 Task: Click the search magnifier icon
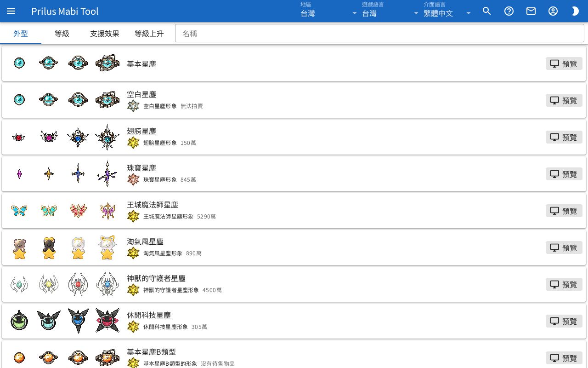click(x=487, y=11)
